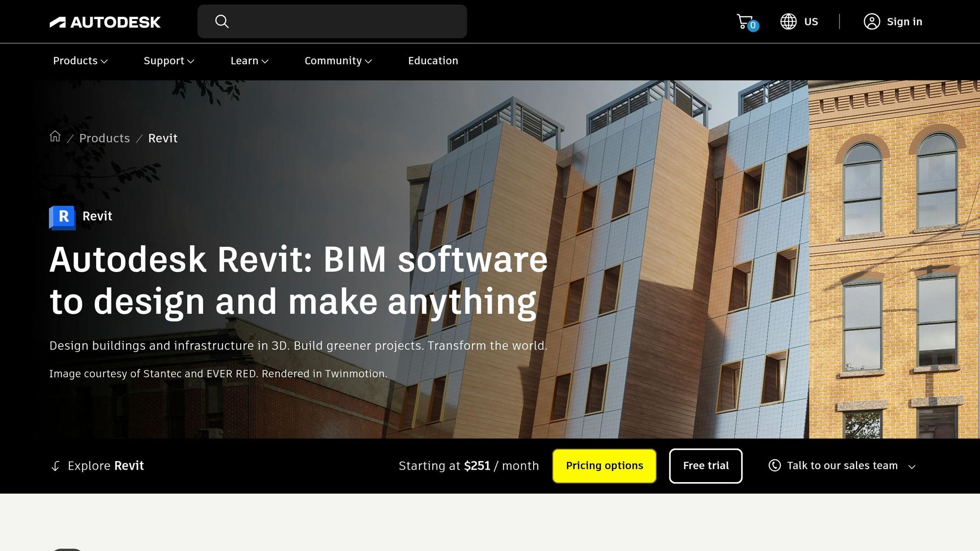Screen dimensions: 980x551
Task: Open the Community dropdown menu
Action: [338, 61]
